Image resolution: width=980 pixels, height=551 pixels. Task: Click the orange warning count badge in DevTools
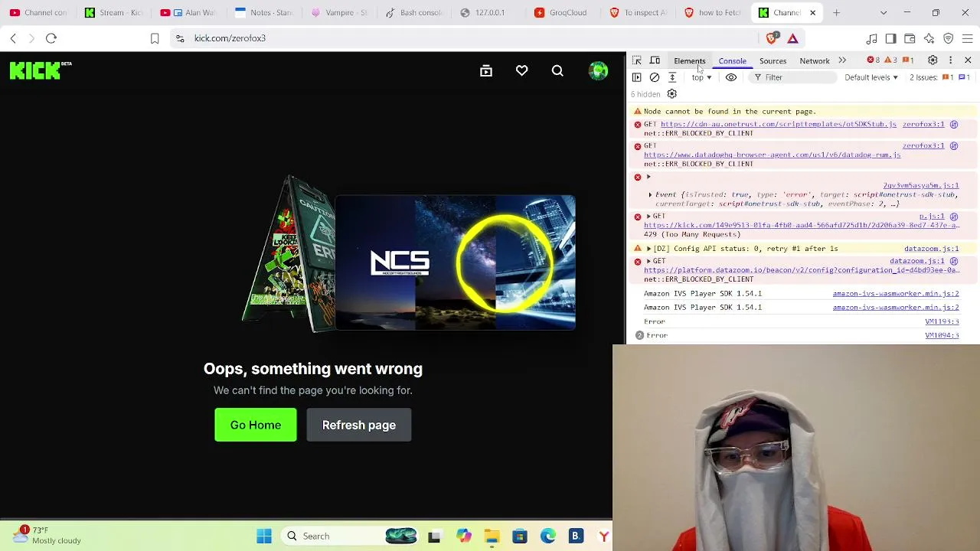pos(890,60)
